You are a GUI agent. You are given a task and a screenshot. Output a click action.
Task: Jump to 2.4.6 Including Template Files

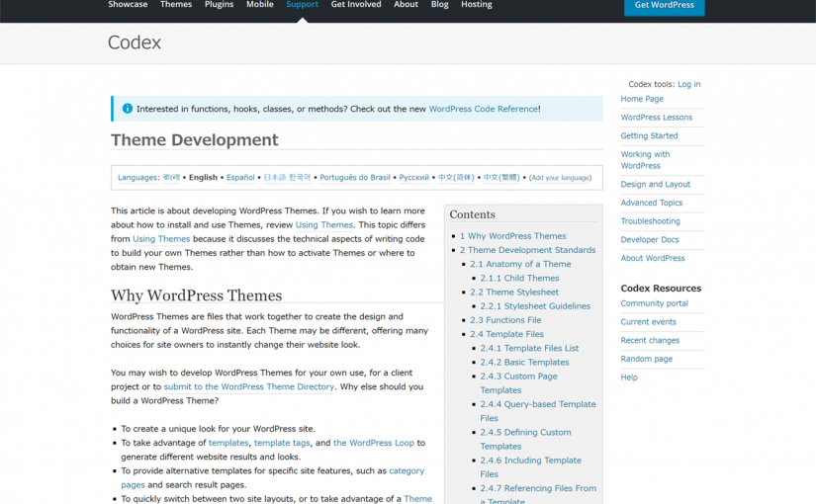[531, 467]
